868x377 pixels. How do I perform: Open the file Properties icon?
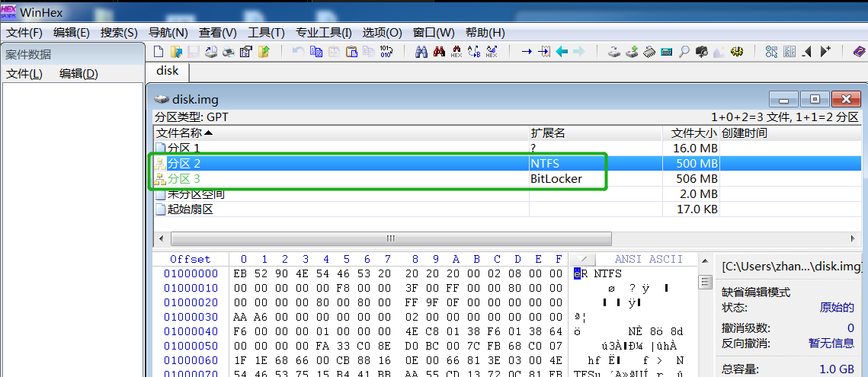pos(246,52)
